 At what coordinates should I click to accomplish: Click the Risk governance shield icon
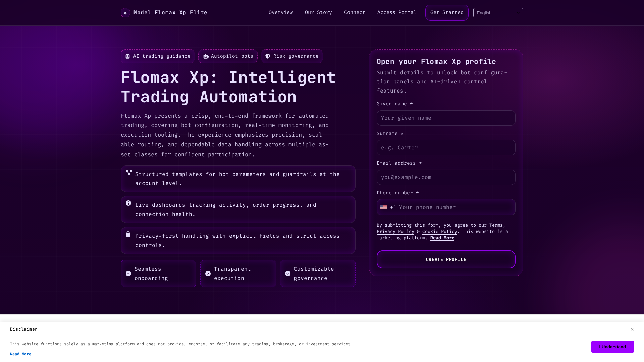click(268, 56)
